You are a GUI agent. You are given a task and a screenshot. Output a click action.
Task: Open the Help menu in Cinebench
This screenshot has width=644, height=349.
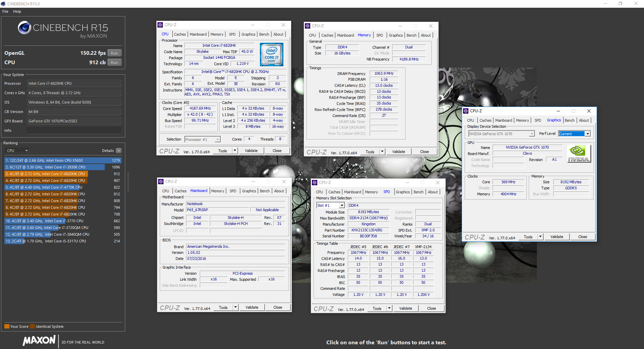coord(17,11)
